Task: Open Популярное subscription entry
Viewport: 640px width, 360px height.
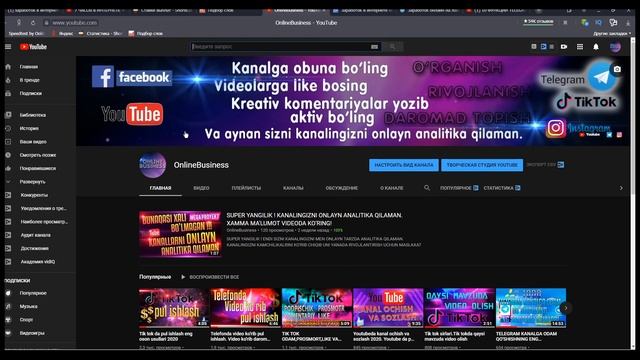Action: [x=33, y=293]
